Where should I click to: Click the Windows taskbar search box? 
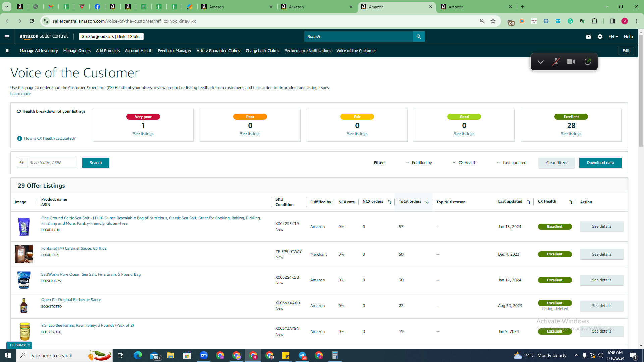pyautogui.click(x=65, y=355)
